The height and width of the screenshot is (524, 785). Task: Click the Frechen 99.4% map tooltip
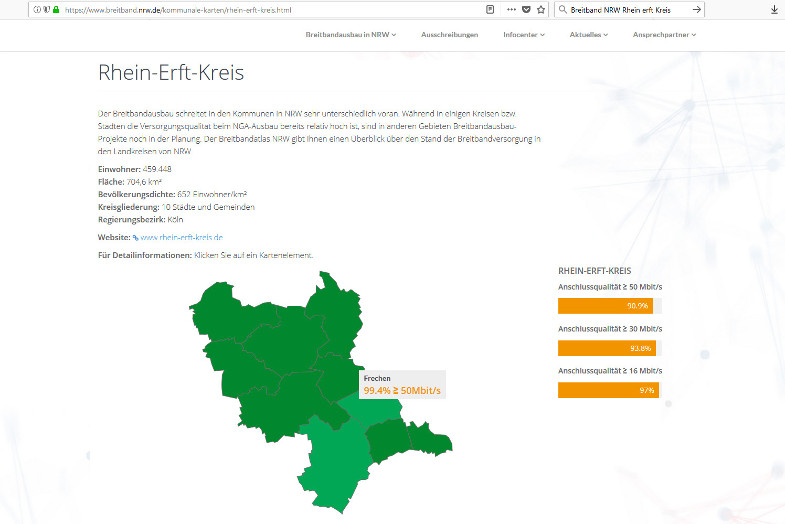403,385
